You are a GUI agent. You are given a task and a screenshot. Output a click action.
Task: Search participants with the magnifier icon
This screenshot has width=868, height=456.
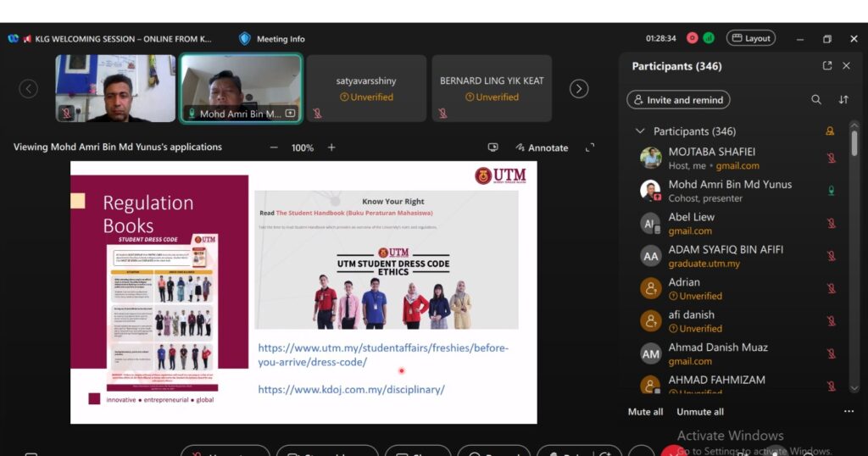(816, 100)
